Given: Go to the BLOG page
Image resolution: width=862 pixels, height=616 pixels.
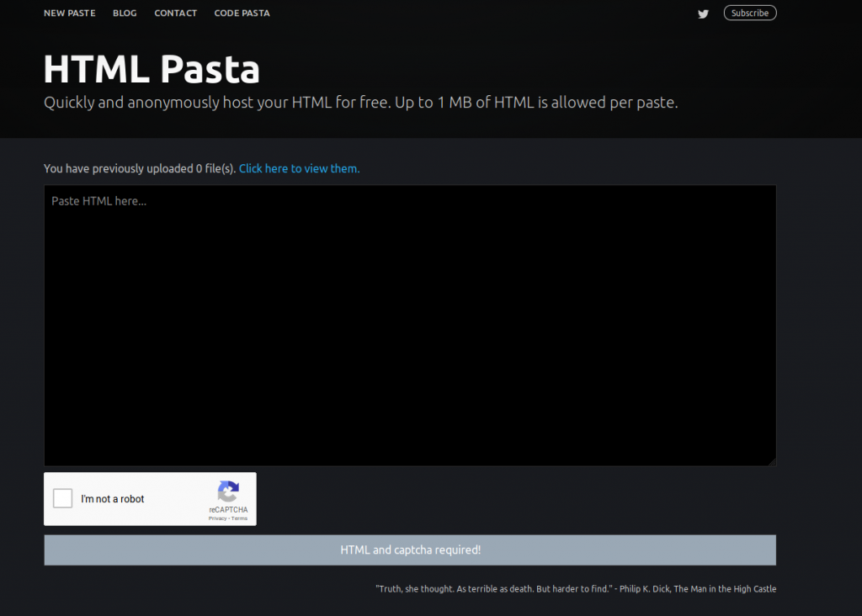Looking at the screenshot, I should tap(125, 13).
